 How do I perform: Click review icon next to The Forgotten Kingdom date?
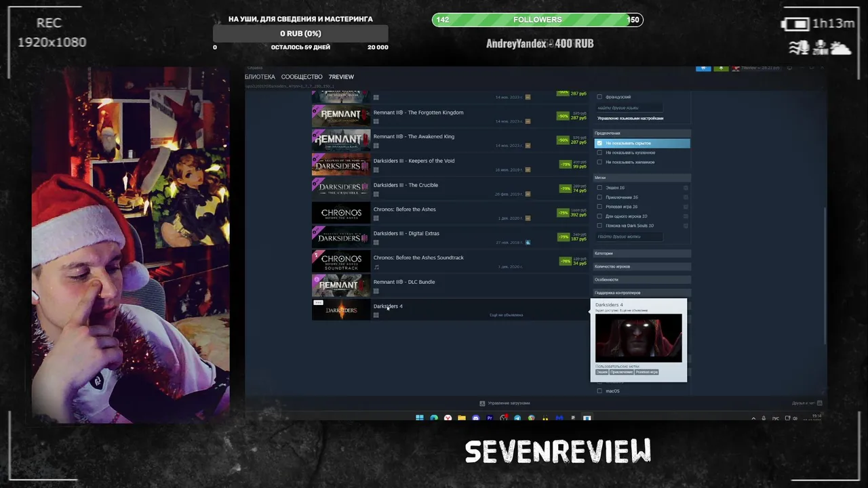528,121
